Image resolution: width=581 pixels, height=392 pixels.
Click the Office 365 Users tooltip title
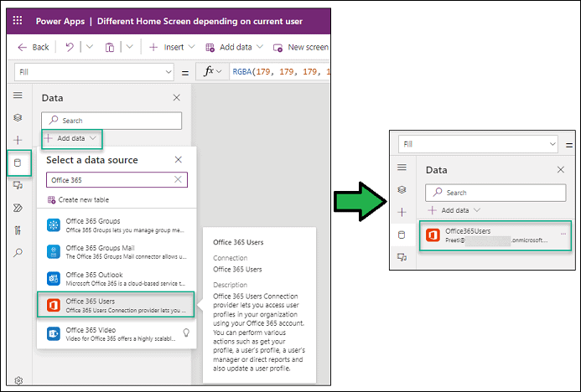(238, 242)
